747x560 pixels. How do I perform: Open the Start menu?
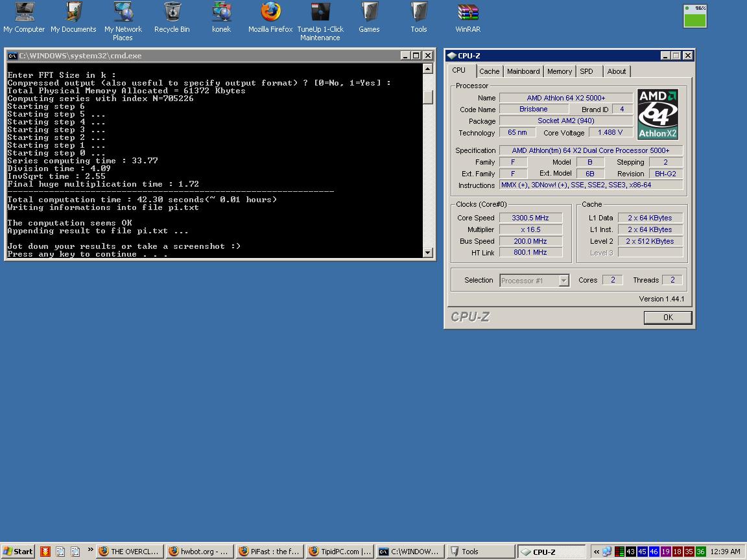coord(18,552)
